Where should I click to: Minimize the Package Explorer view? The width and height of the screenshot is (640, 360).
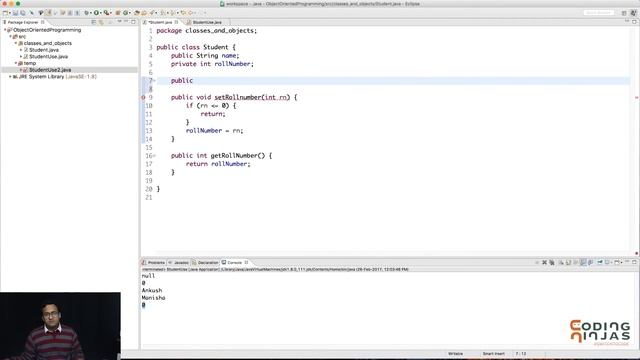click(x=126, y=22)
